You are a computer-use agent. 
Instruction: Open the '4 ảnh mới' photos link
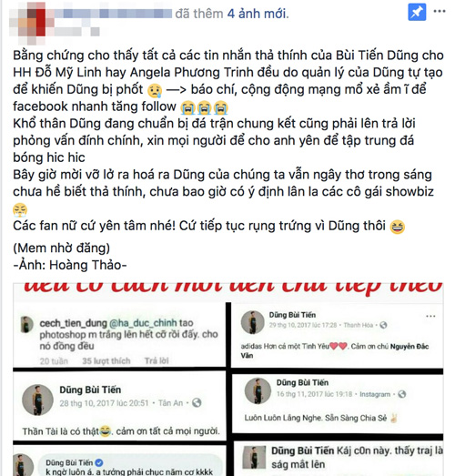pyautogui.click(x=258, y=14)
